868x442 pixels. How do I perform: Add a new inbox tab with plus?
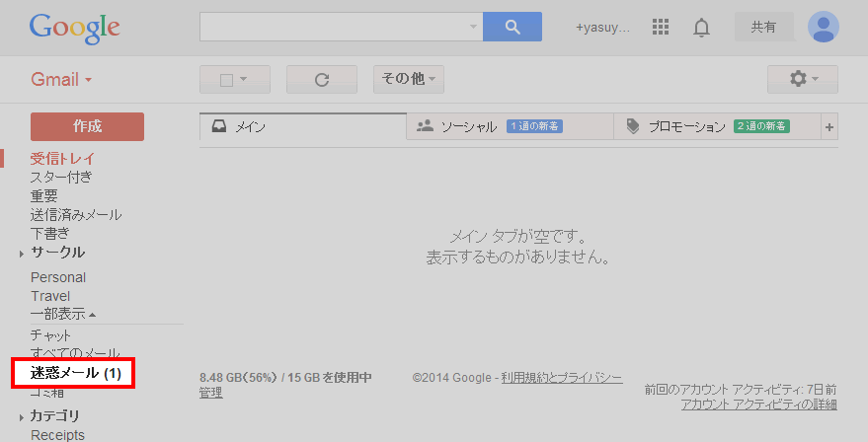829,126
